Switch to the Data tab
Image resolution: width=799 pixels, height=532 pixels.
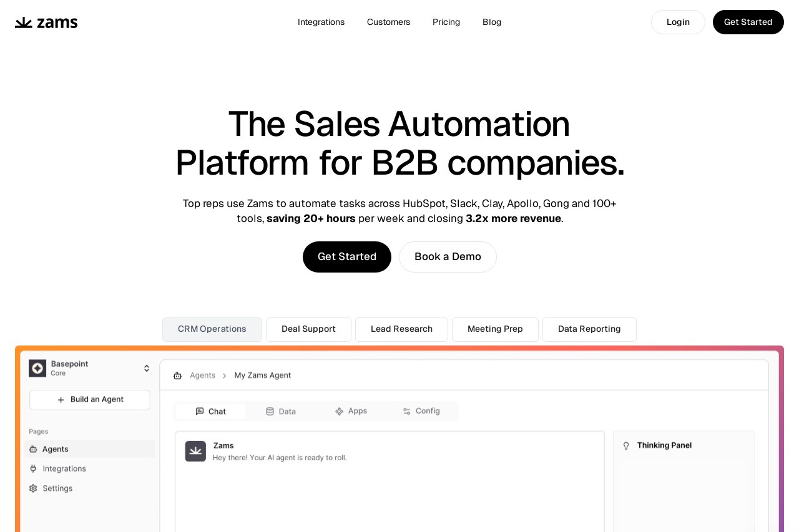[x=281, y=412]
